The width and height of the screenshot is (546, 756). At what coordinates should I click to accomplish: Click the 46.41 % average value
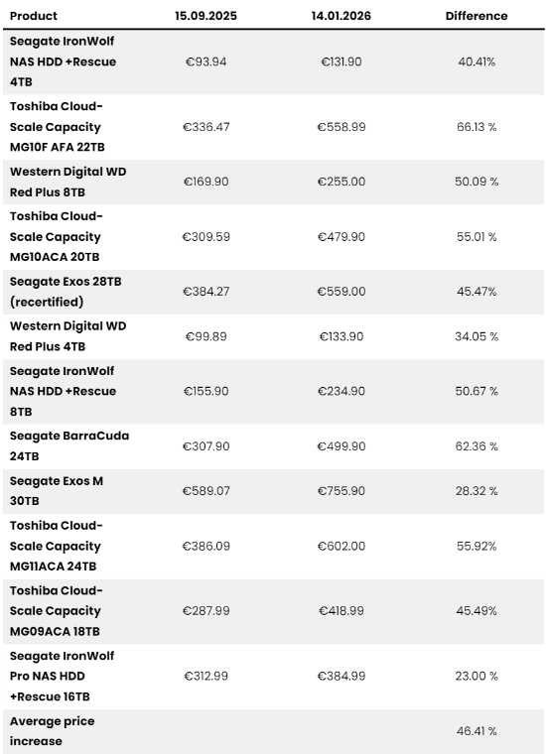click(477, 731)
